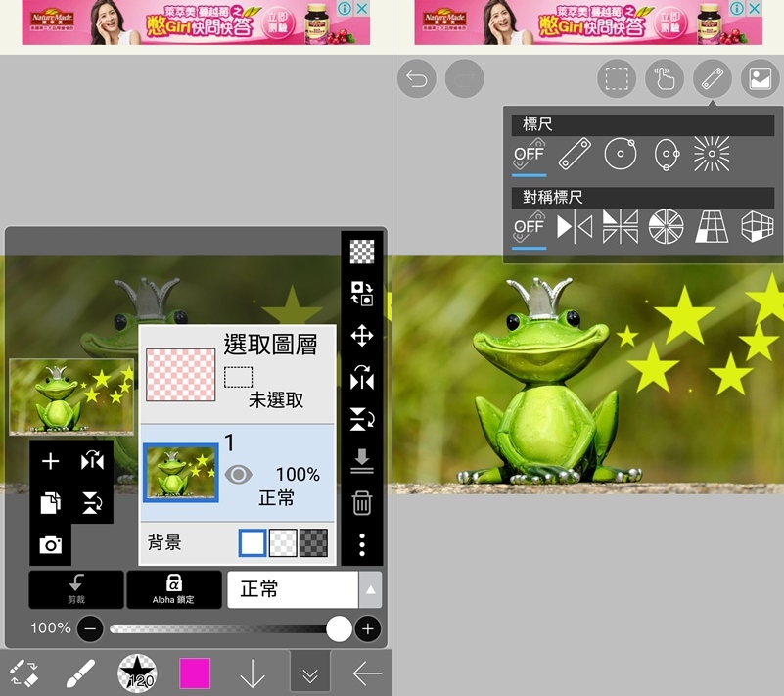Toggle visibility eye of layer 1

tap(238, 475)
